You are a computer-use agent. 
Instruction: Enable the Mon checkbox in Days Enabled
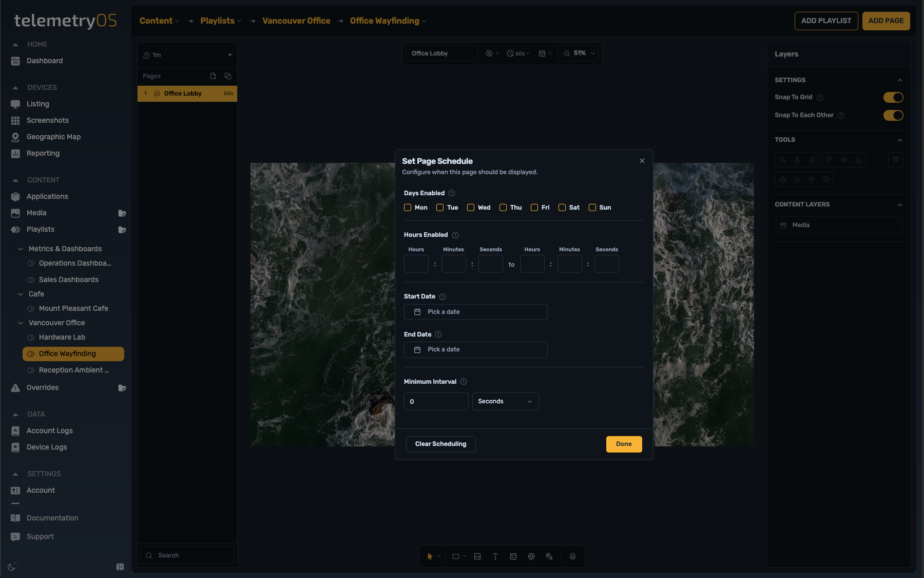point(408,207)
